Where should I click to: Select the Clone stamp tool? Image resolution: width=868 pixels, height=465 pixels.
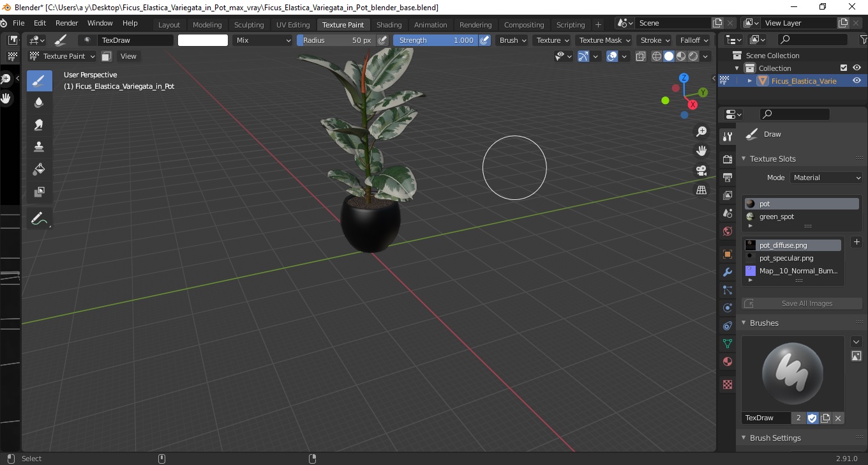pos(40,147)
